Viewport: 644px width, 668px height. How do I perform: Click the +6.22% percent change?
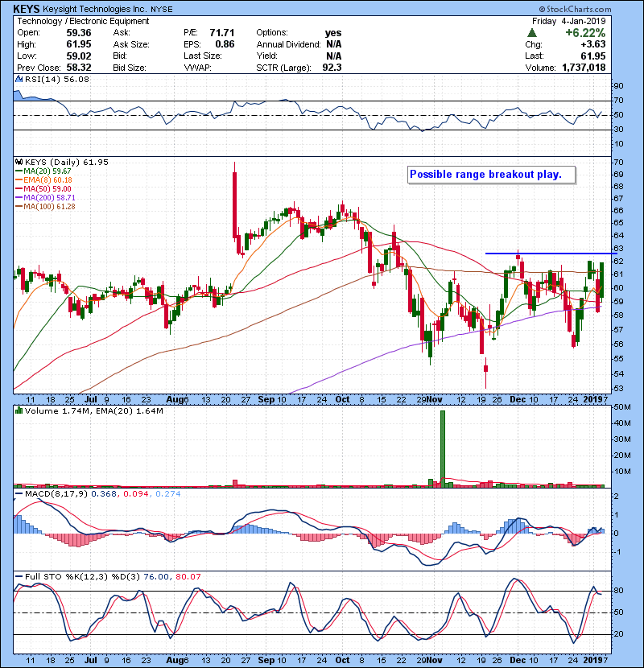[585, 33]
